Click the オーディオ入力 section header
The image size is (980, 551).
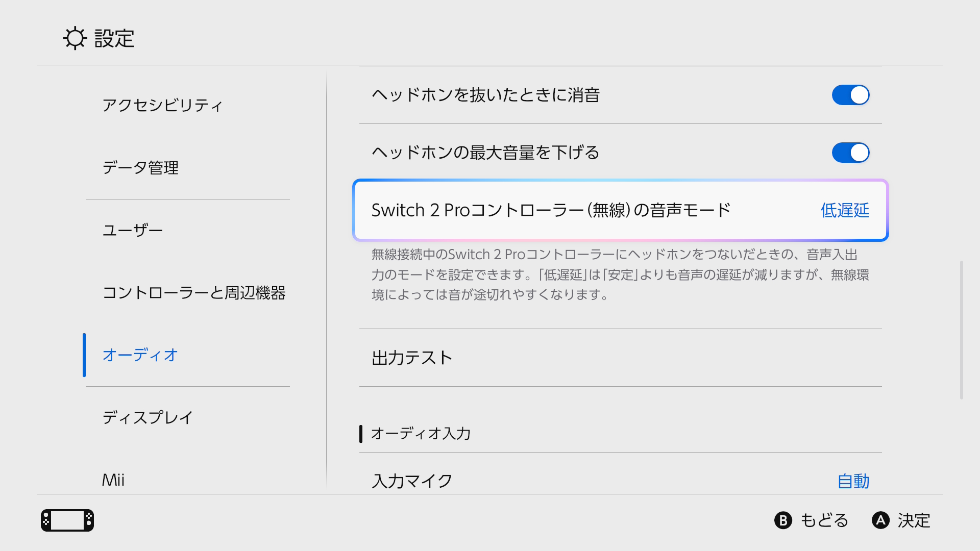[x=421, y=434]
